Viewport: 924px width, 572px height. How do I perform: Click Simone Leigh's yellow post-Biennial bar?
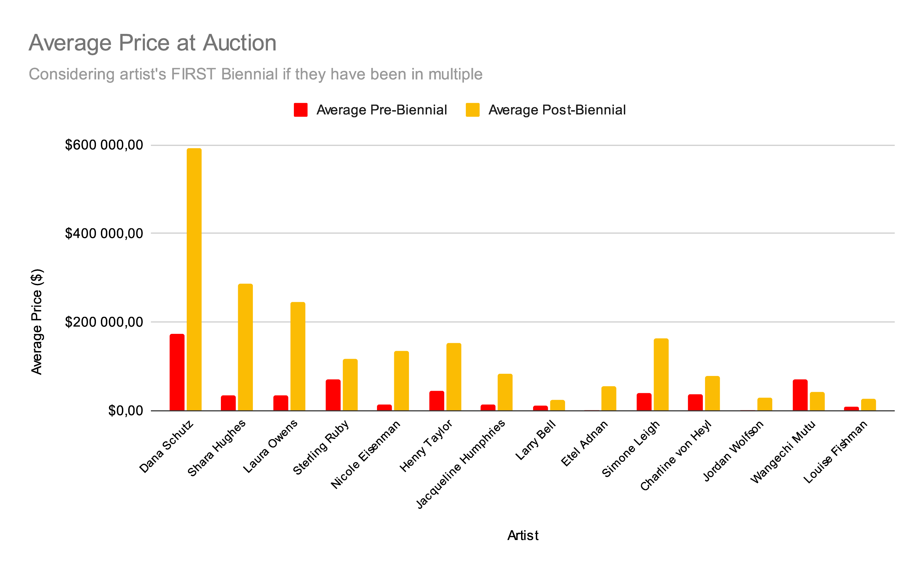click(x=661, y=375)
